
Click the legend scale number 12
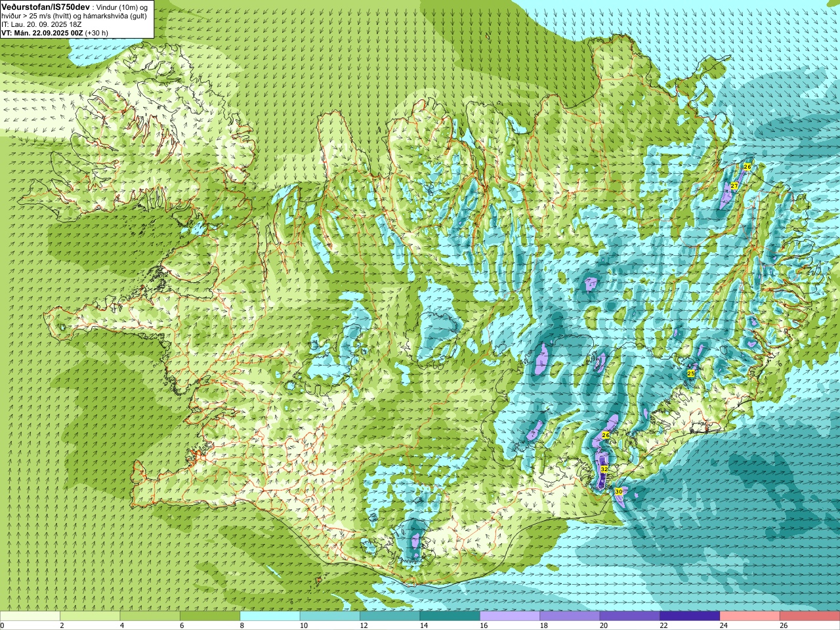364,625
